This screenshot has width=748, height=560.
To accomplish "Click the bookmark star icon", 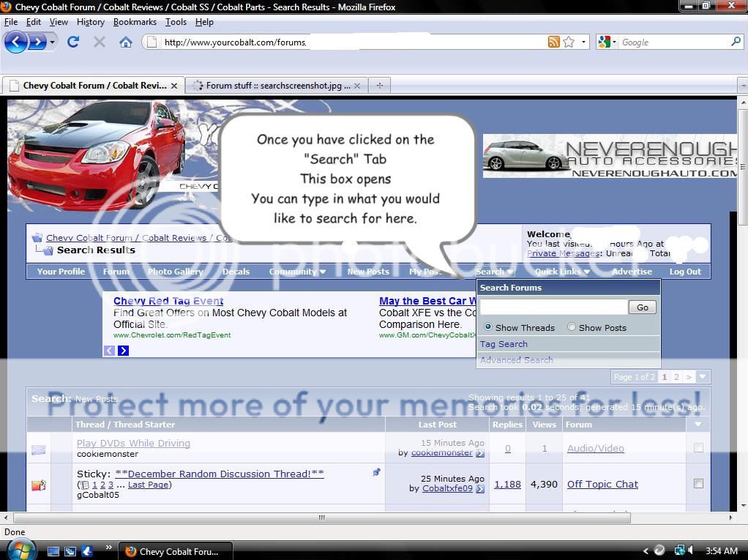I will [x=569, y=42].
